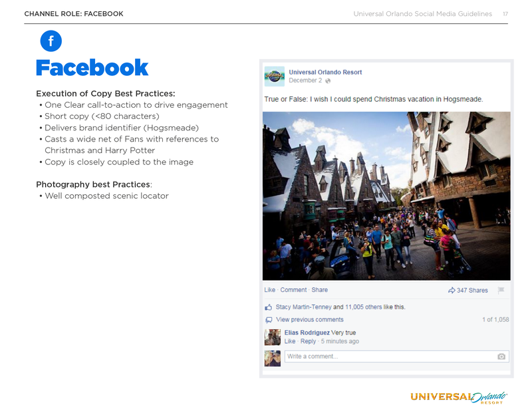Image resolution: width=532 pixels, height=411 pixels.
Task: View the 11,005 others who like this
Action: click(x=363, y=307)
